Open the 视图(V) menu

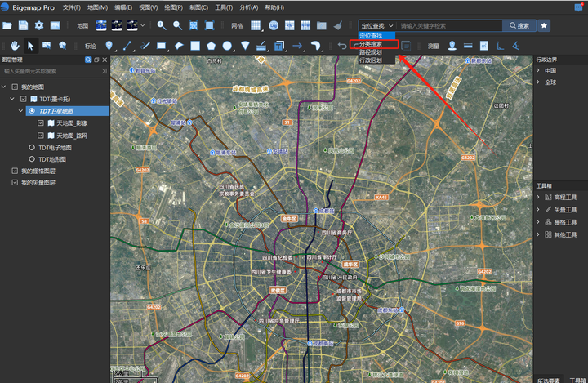point(149,7)
